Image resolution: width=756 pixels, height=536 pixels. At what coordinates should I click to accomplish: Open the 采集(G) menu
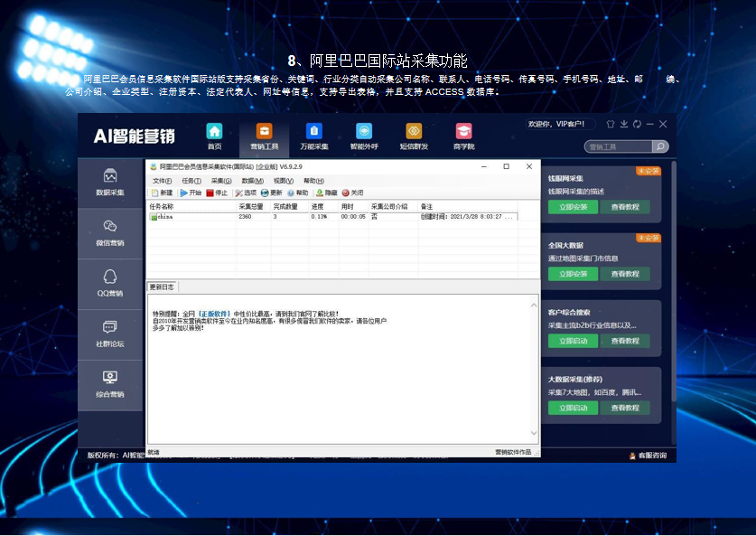[221, 181]
